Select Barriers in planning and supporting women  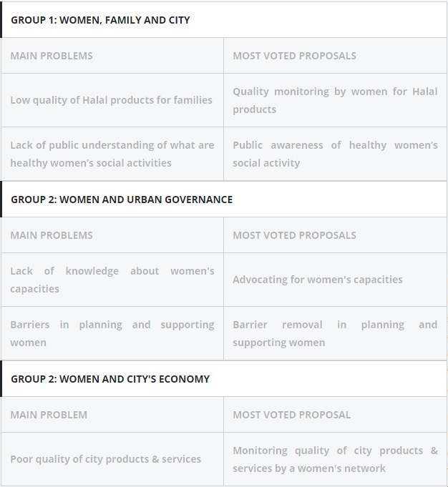(112, 333)
